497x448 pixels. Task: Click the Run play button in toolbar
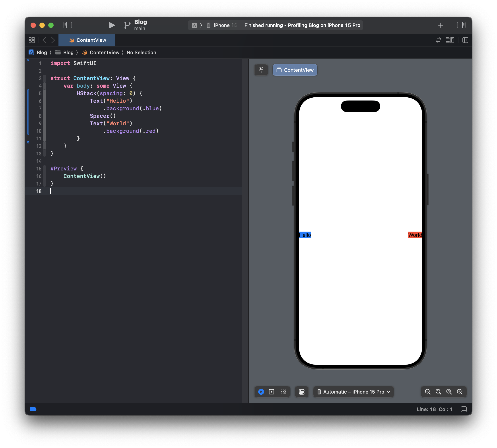[112, 25]
